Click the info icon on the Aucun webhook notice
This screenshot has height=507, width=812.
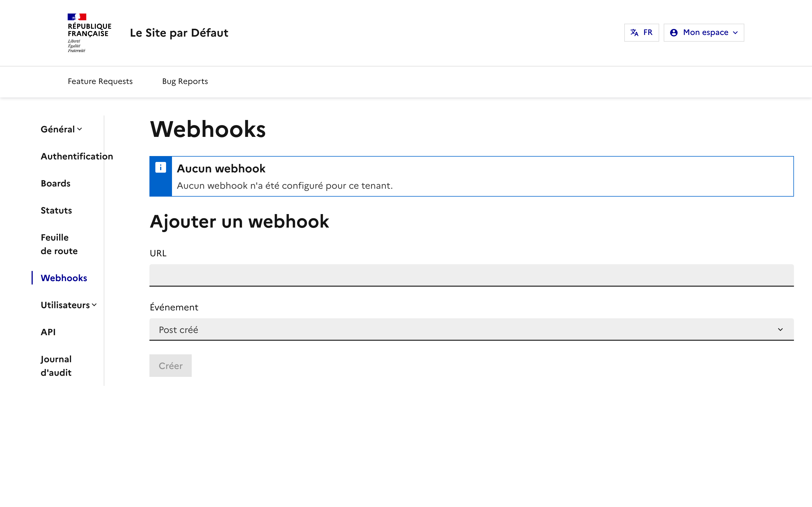[161, 167]
